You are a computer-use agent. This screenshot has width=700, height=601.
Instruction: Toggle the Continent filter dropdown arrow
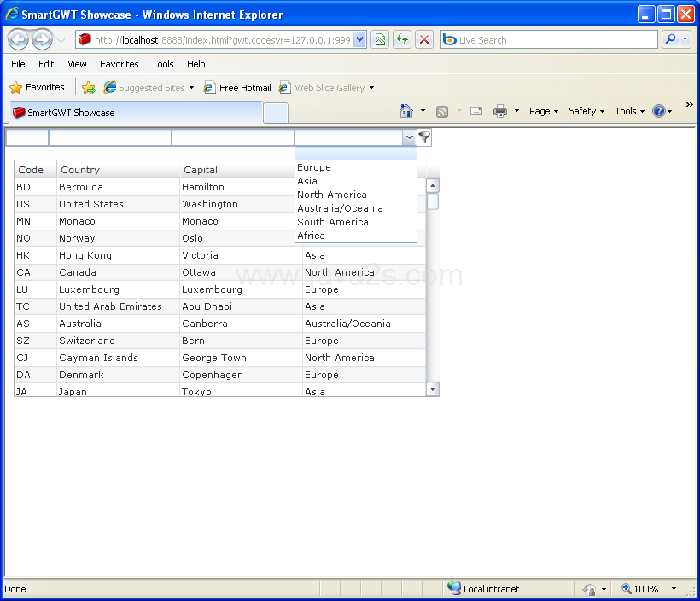point(410,137)
